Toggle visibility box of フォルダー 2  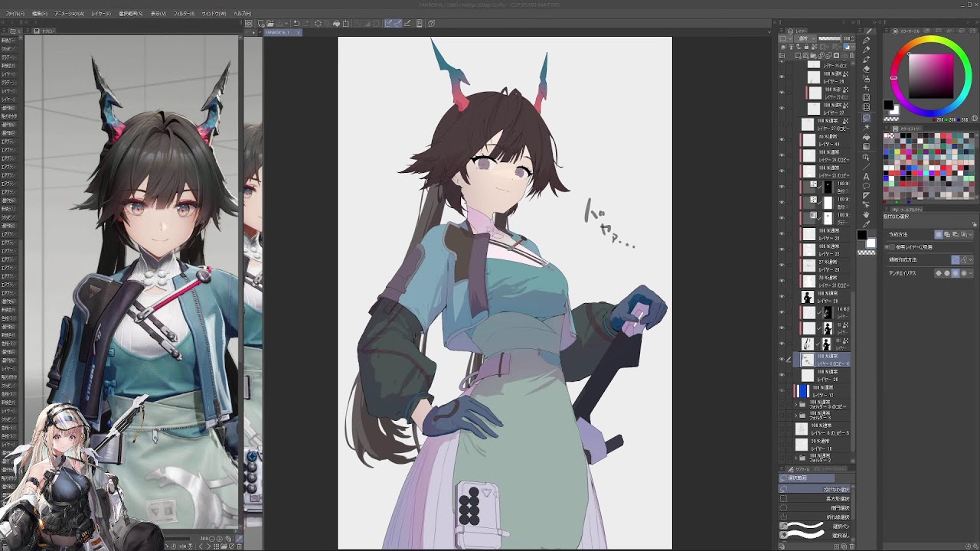pos(782,458)
